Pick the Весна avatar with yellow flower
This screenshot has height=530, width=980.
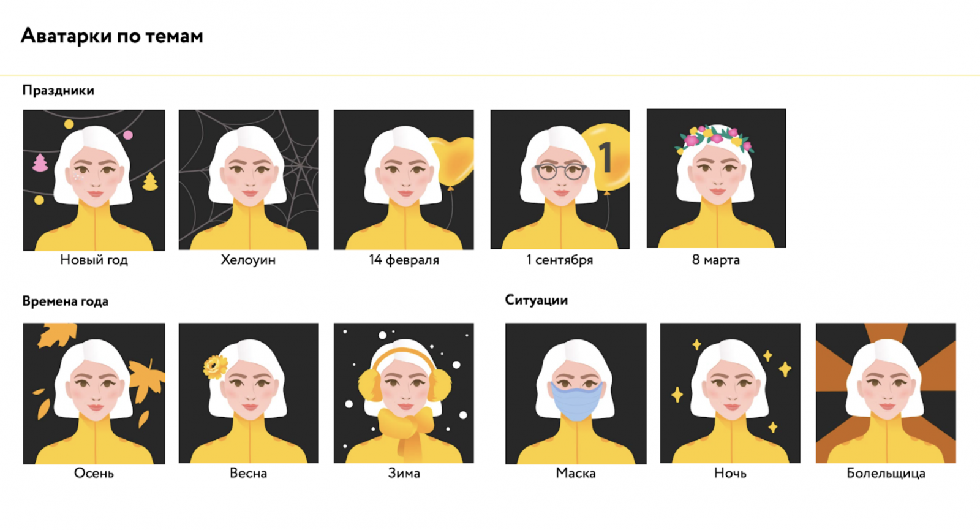coord(249,393)
